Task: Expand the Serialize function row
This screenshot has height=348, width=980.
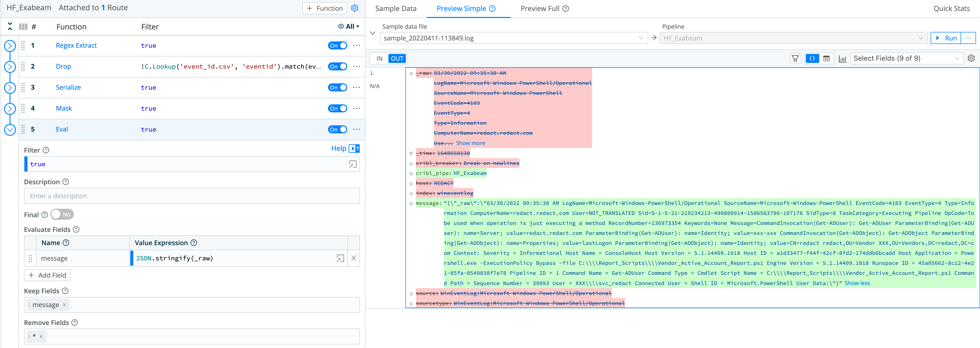Action: 10,88
